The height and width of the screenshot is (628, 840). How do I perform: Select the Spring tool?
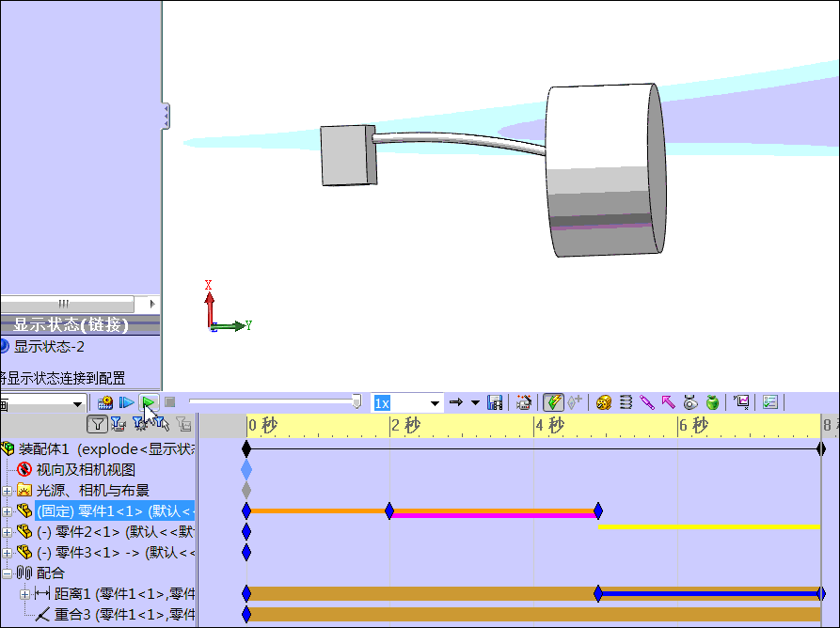624,402
